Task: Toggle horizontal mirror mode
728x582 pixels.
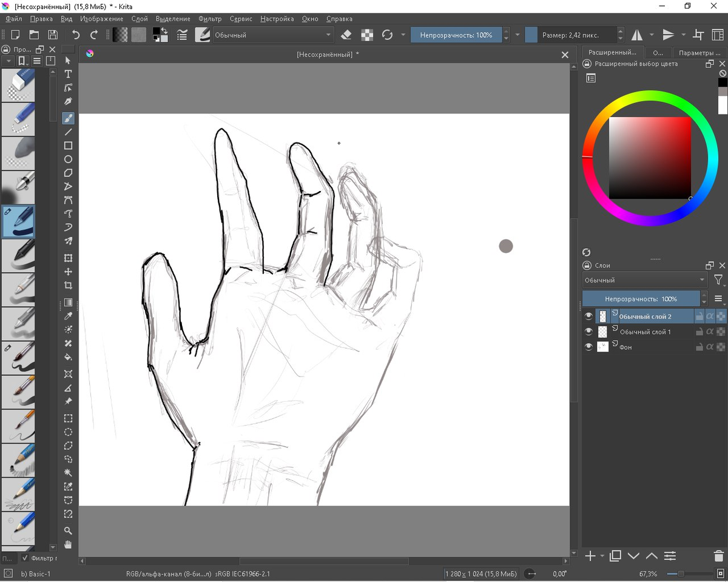Action: pyautogui.click(x=638, y=35)
